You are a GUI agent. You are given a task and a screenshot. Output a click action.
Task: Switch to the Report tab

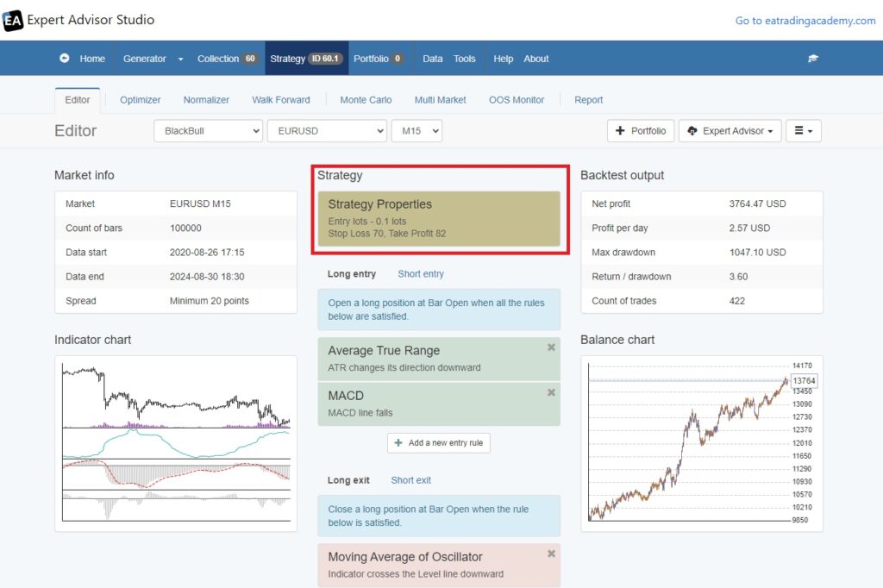[588, 100]
